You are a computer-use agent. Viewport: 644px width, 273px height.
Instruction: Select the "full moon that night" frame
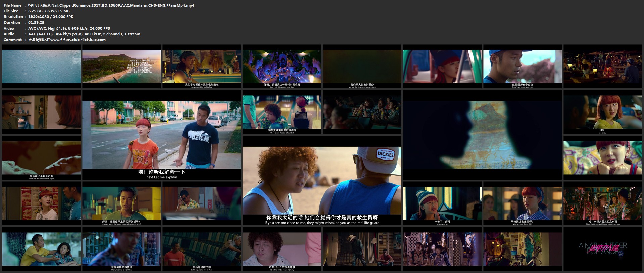coord(41,157)
